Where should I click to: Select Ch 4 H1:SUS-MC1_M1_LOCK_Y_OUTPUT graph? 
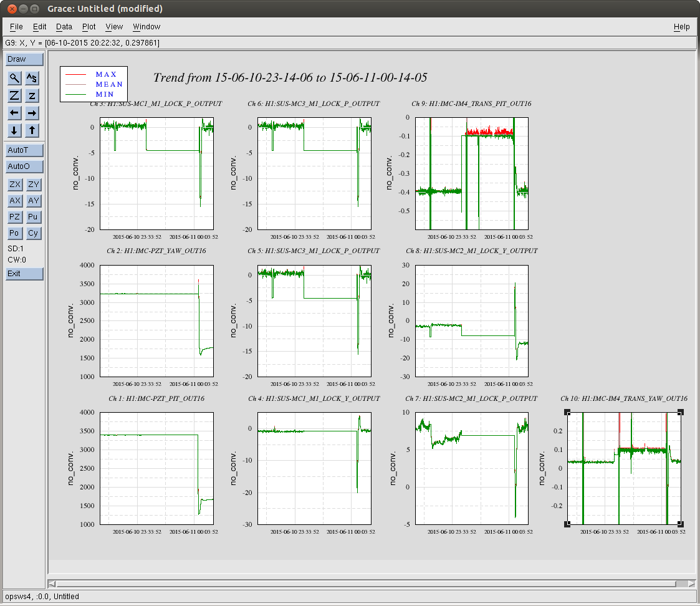pyautogui.click(x=314, y=468)
